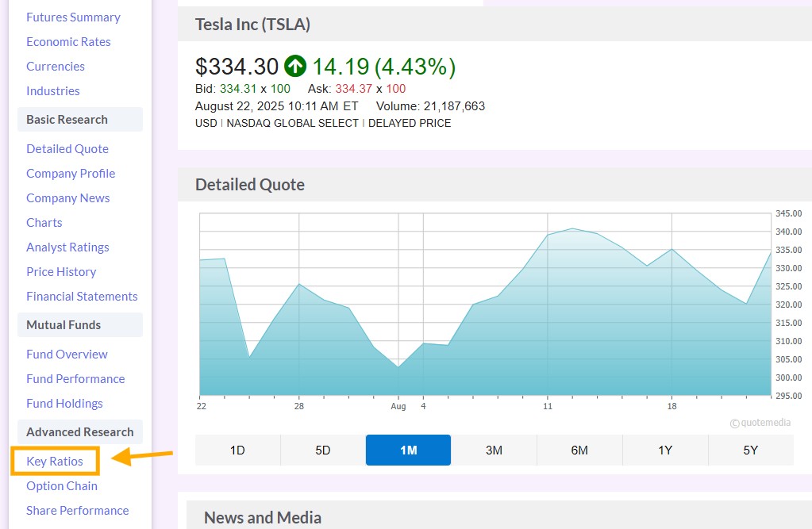Image resolution: width=812 pixels, height=529 pixels.
Task: Select the 1M chart range
Action: click(408, 450)
